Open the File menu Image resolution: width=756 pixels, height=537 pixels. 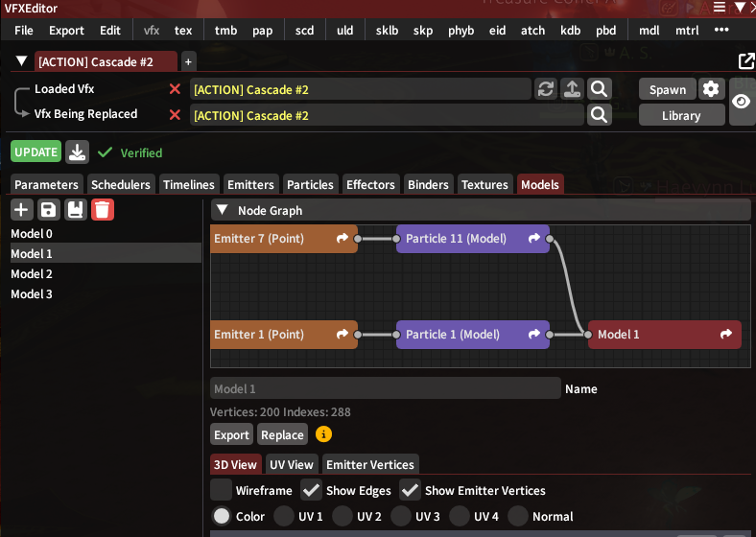pos(24,31)
